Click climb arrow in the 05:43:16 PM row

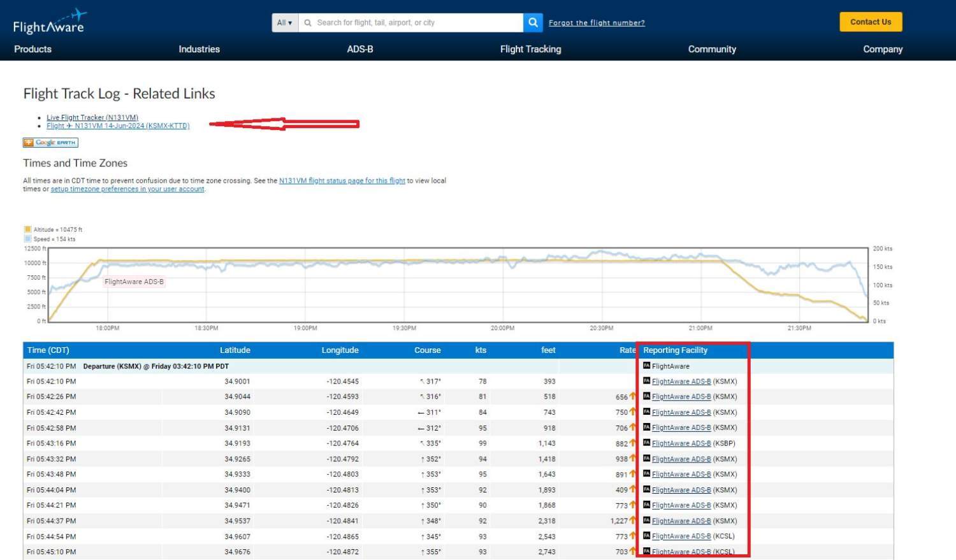[x=633, y=443]
